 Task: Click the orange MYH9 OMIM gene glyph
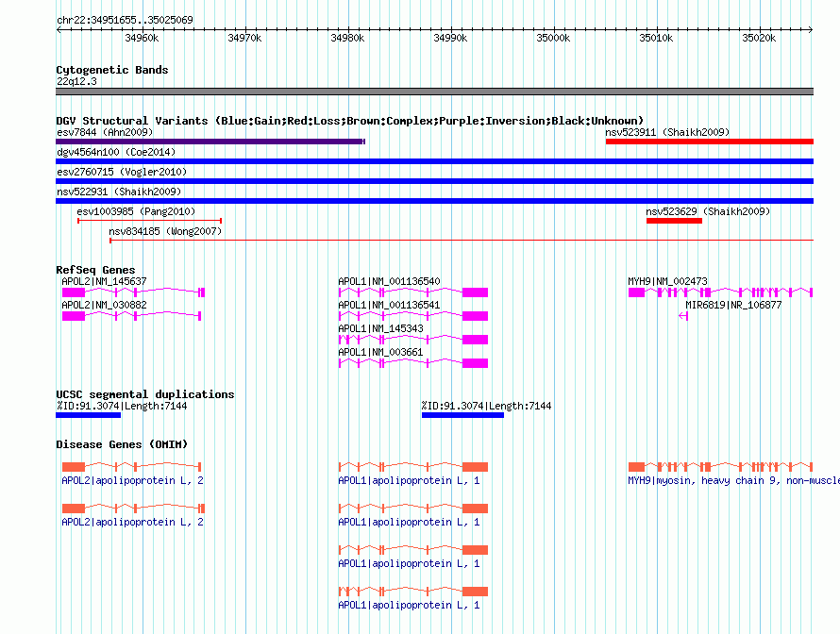720,467
